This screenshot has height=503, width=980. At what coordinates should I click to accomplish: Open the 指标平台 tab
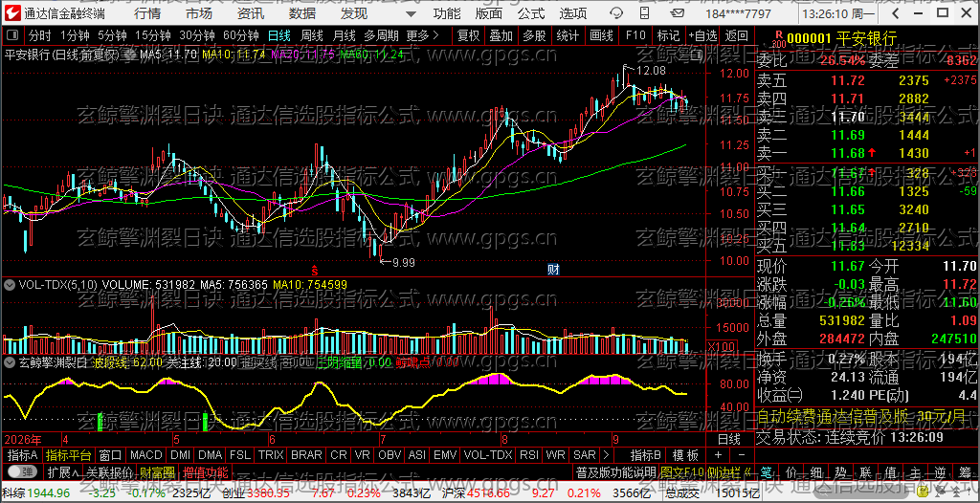[x=69, y=455]
